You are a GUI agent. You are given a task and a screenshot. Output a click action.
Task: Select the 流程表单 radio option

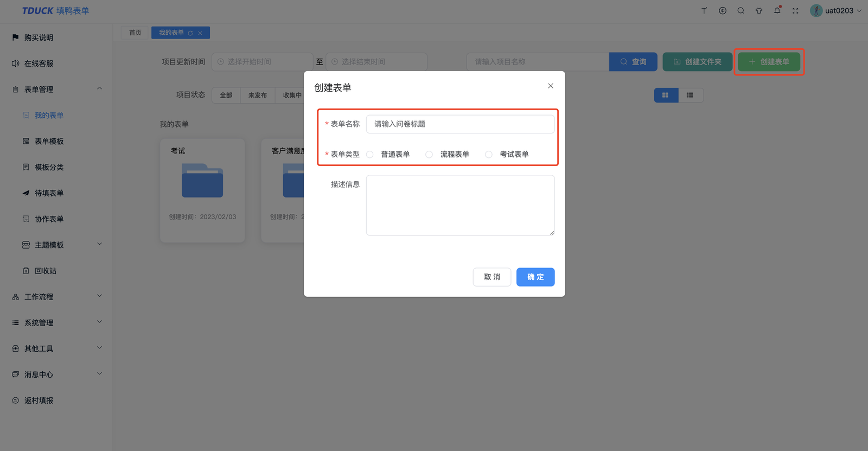tap(449, 154)
